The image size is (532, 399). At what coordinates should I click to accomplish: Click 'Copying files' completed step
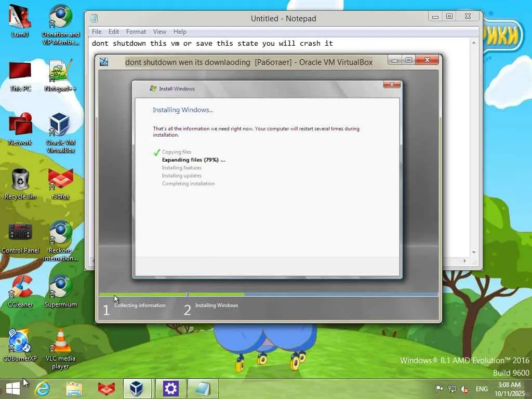pyautogui.click(x=177, y=152)
